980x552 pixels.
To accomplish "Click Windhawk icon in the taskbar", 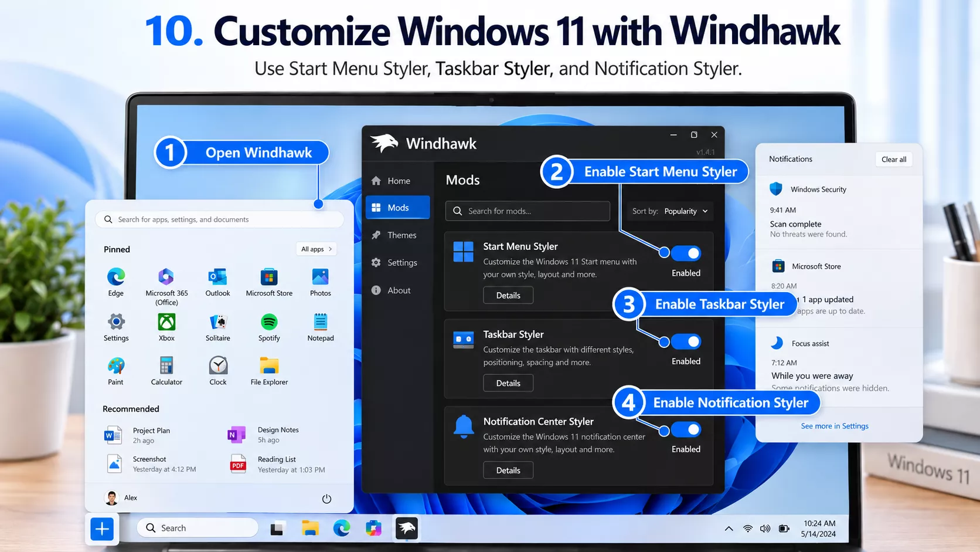I will pyautogui.click(x=406, y=528).
